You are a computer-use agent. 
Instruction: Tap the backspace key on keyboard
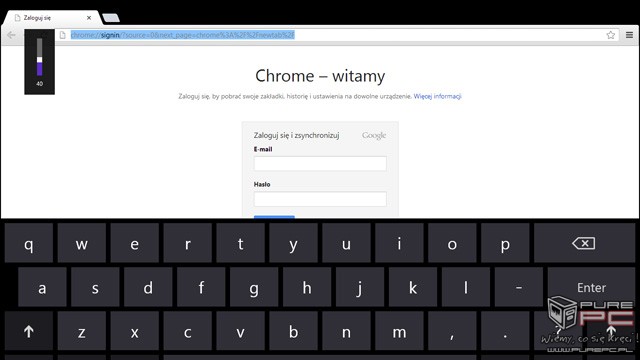click(584, 243)
